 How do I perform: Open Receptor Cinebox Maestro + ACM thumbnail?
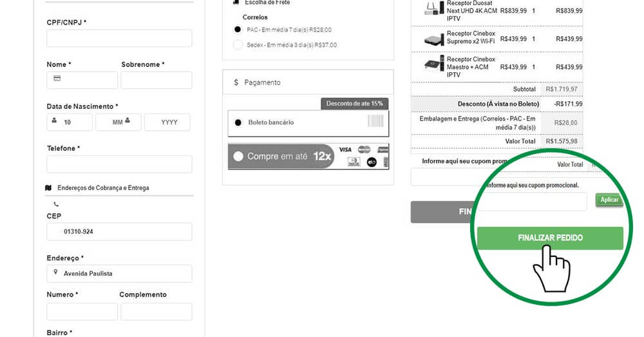point(434,64)
